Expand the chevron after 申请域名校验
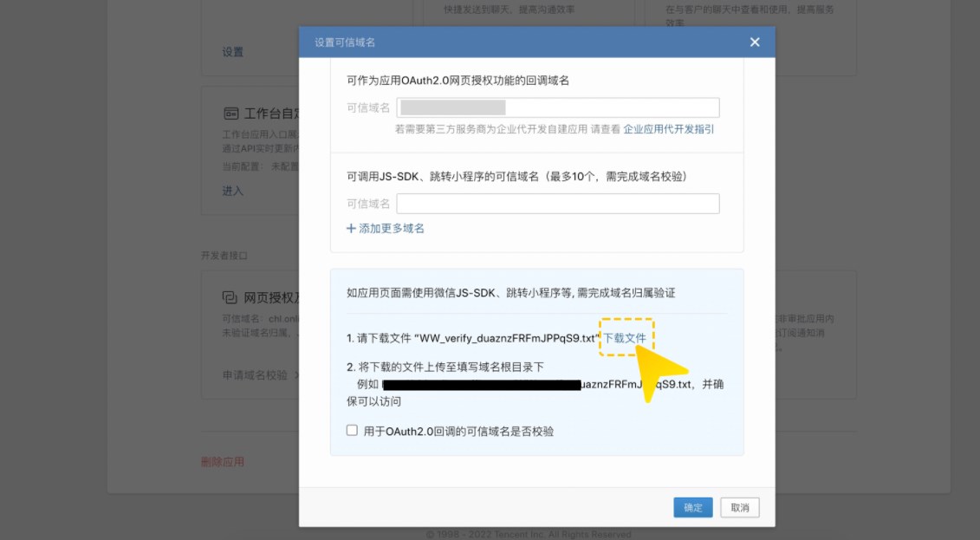 point(295,375)
